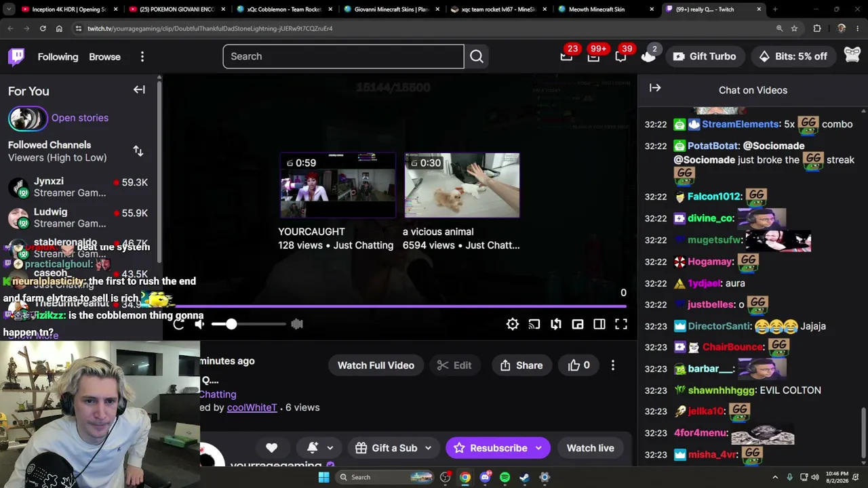868x488 pixels.
Task: Like the clip with thumbs up
Action: pos(578,365)
